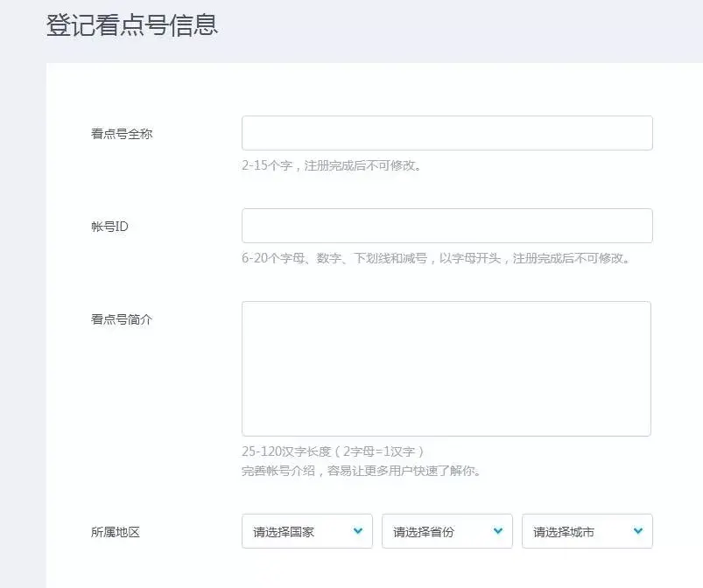Click the 帐号ID label
703x588 pixels.
(x=109, y=227)
